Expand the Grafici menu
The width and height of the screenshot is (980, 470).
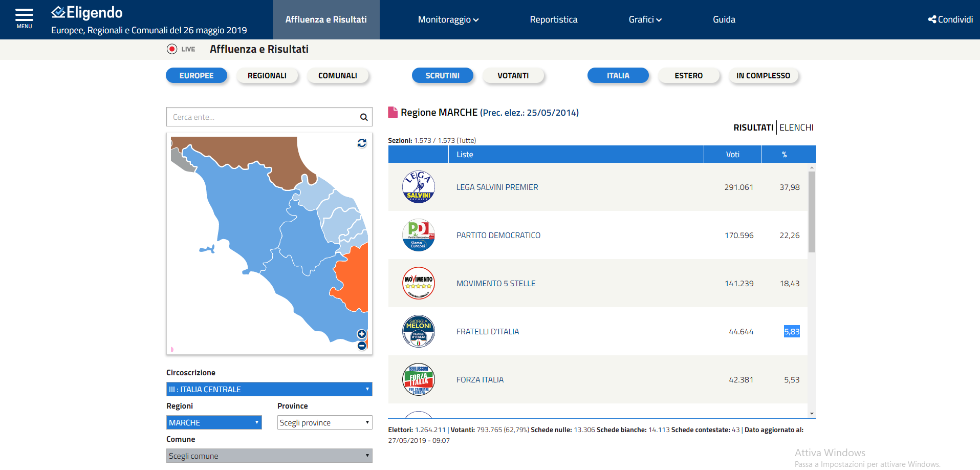pos(645,19)
